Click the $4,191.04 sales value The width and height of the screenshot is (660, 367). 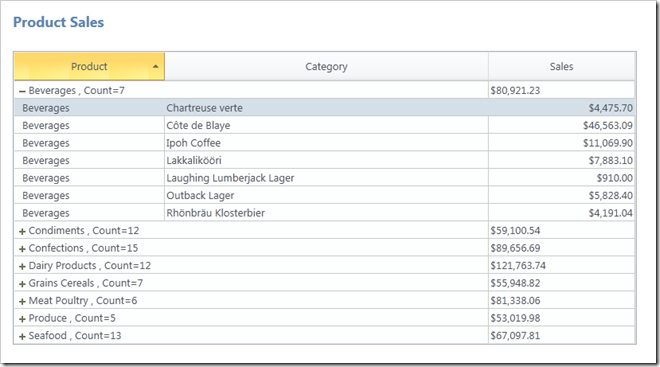click(x=610, y=213)
